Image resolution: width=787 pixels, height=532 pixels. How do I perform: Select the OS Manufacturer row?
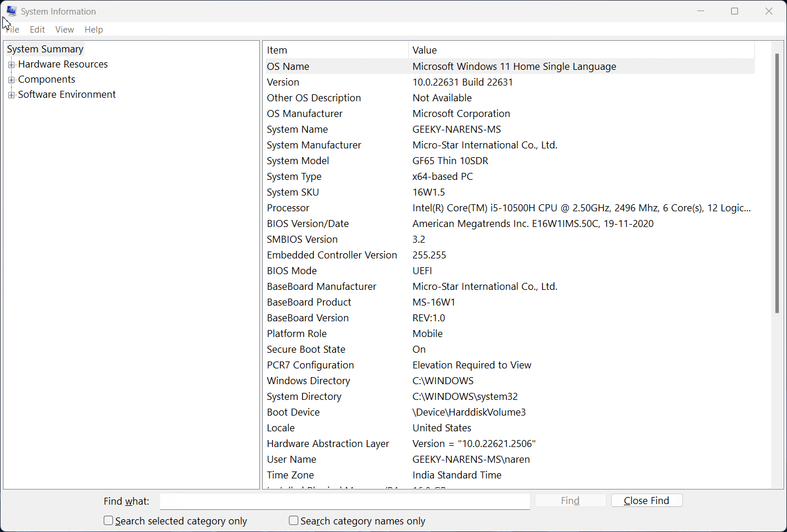[x=510, y=114]
